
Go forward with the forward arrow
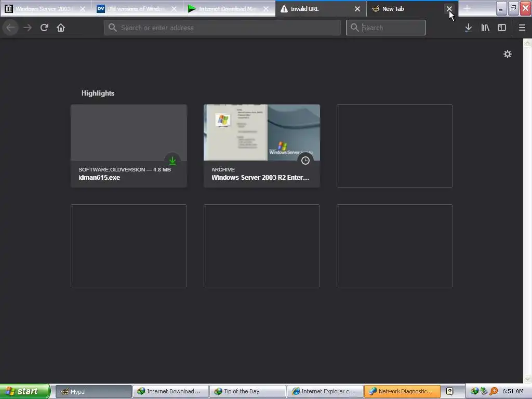[28, 28]
